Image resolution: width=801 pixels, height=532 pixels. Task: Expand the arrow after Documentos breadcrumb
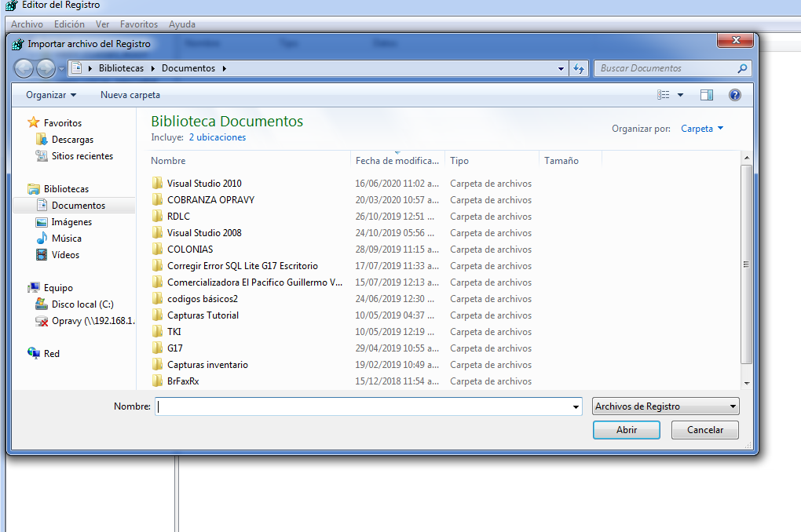(225, 68)
